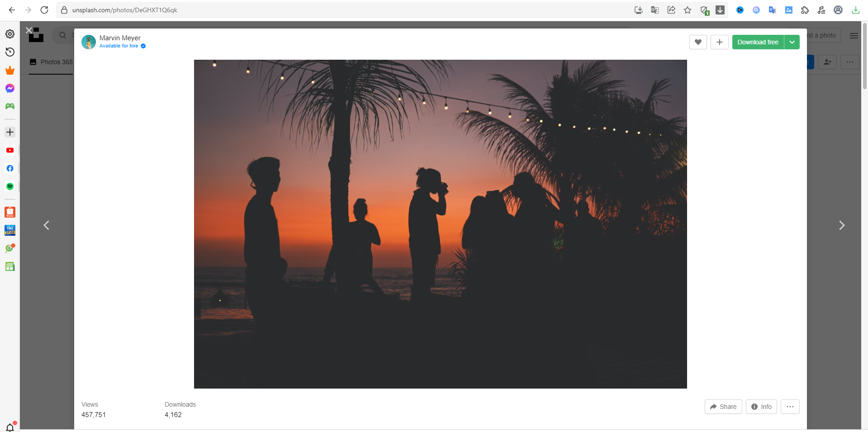The width and height of the screenshot is (868, 432).
Task: Open sidebar history clock icon
Action: [x=10, y=52]
